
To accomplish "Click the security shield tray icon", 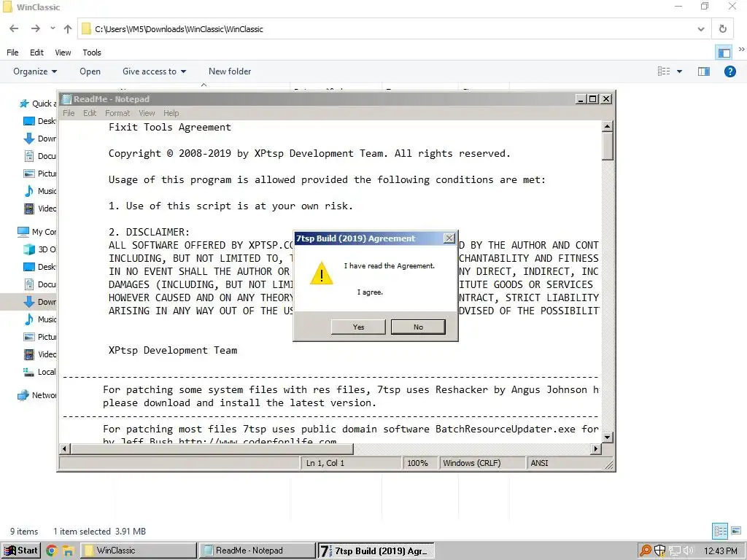I will click(x=659, y=551).
